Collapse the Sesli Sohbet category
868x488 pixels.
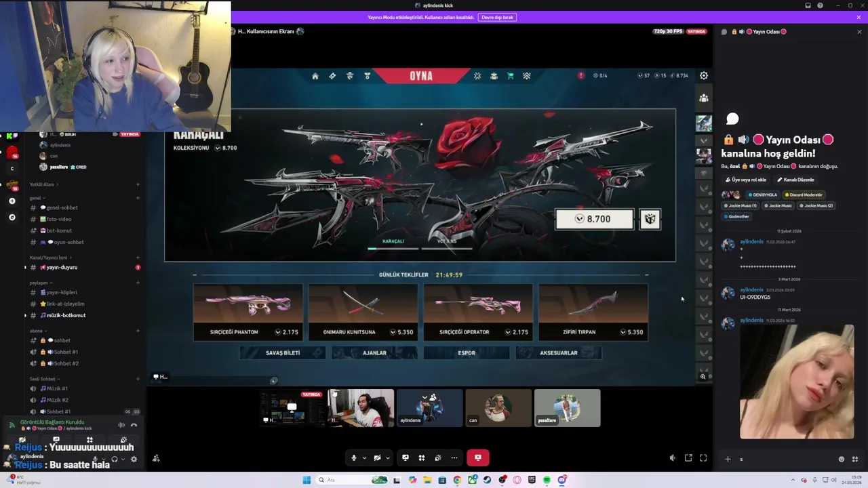click(44, 379)
